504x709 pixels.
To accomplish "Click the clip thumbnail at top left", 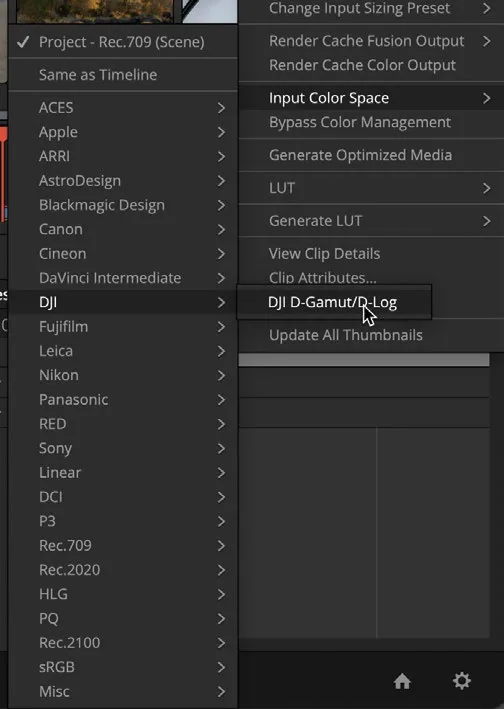I will 95,10.
